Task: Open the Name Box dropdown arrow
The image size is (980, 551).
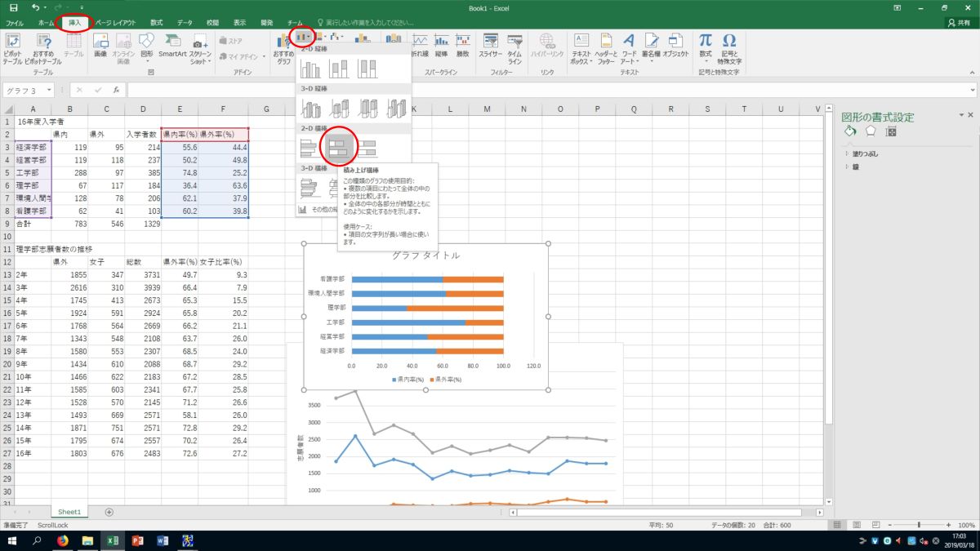Action: (x=50, y=90)
